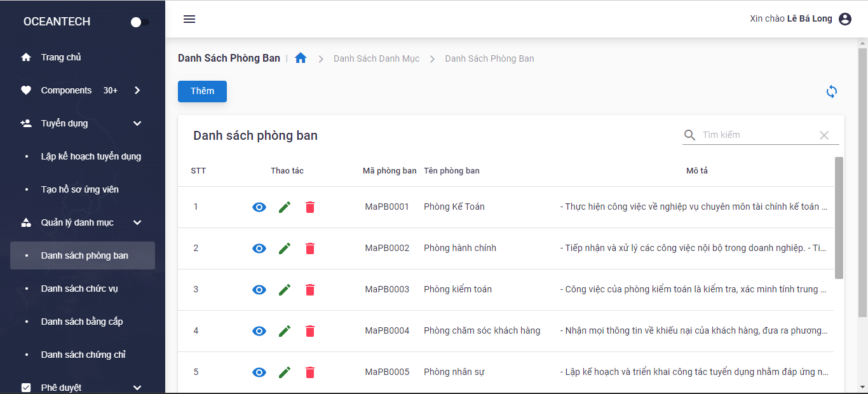Click the user account avatar icon
The width and height of the screenshot is (868, 394).
(x=845, y=19)
